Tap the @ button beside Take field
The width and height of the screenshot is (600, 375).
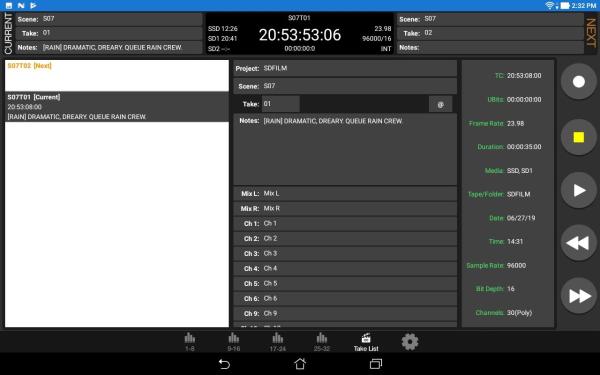(x=440, y=104)
